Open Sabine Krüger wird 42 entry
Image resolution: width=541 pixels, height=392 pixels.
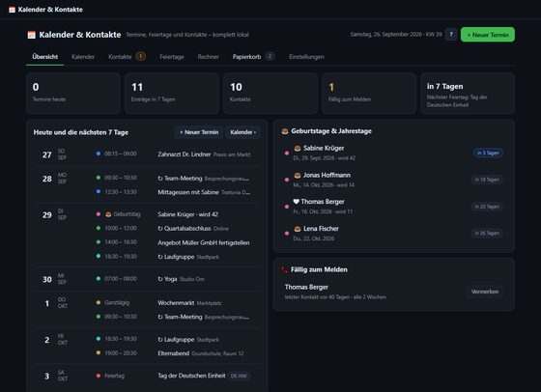(x=187, y=214)
